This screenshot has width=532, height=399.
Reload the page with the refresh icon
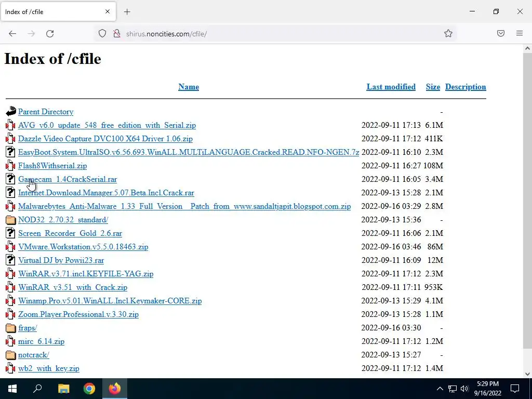coord(50,34)
